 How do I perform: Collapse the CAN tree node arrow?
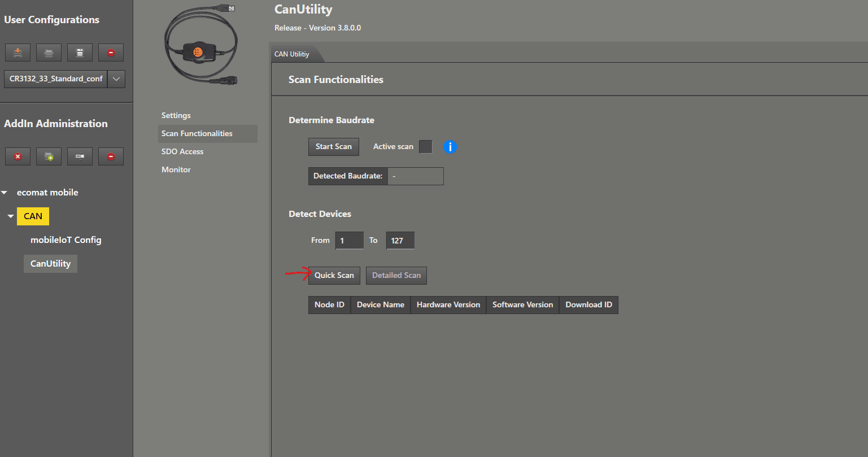(10, 216)
